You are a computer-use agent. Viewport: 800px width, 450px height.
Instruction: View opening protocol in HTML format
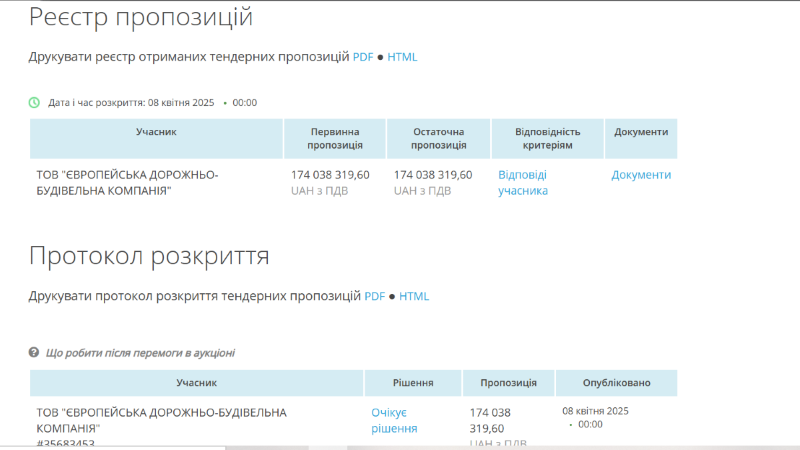[x=414, y=296]
